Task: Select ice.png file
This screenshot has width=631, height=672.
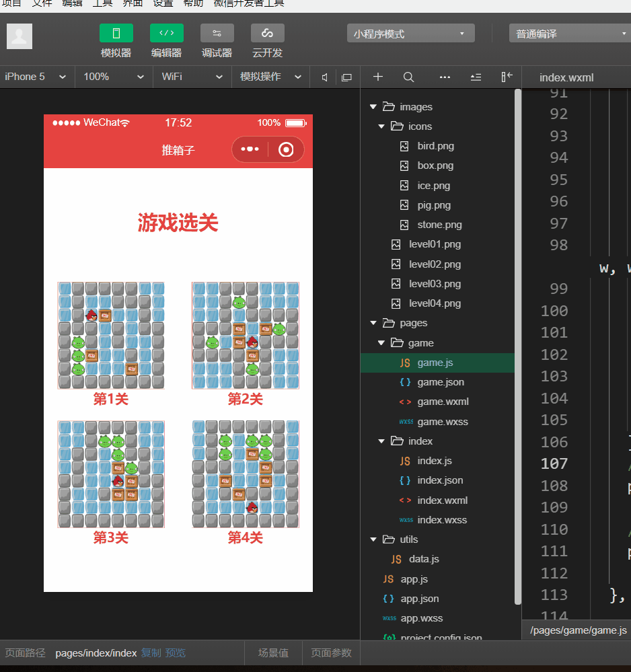Action: point(433,186)
